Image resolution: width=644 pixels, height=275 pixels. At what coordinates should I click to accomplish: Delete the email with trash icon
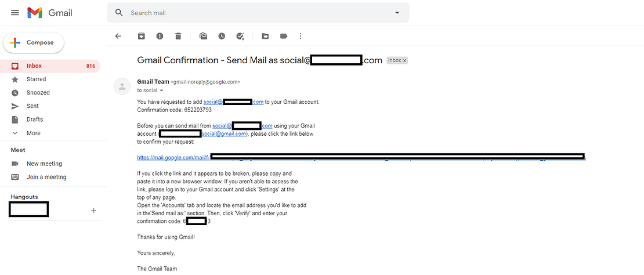click(178, 36)
